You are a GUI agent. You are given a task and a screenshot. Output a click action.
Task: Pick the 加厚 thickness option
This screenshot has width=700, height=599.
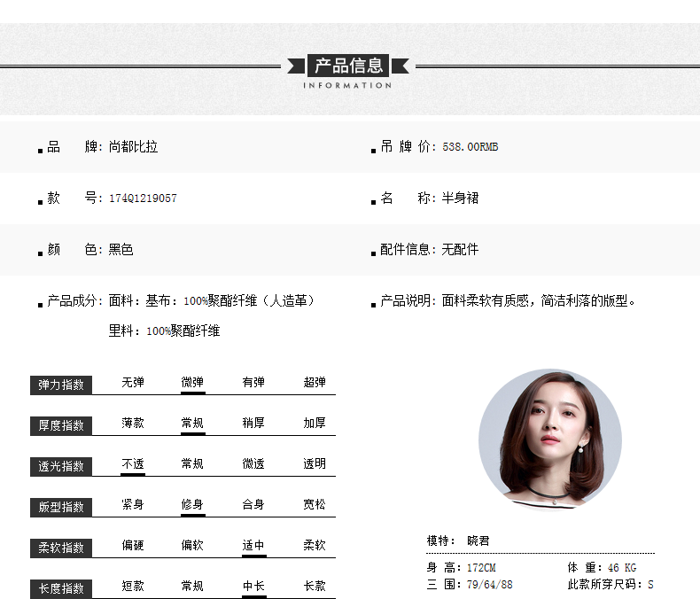coord(315,424)
